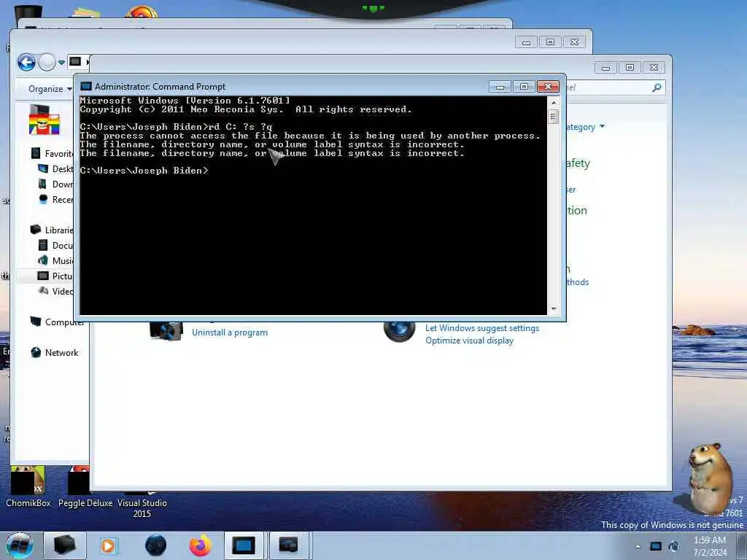This screenshot has height=560, width=747.
Task: Open Let Windows suggest settings link
Action: pyautogui.click(x=482, y=328)
